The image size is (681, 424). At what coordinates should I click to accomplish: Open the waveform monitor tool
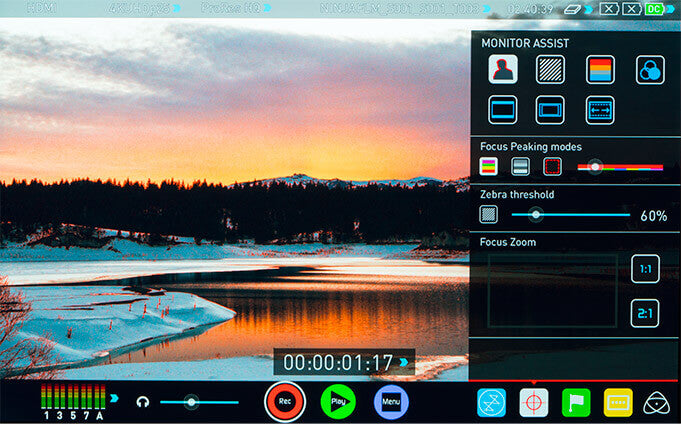pyautogui.click(x=491, y=402)
